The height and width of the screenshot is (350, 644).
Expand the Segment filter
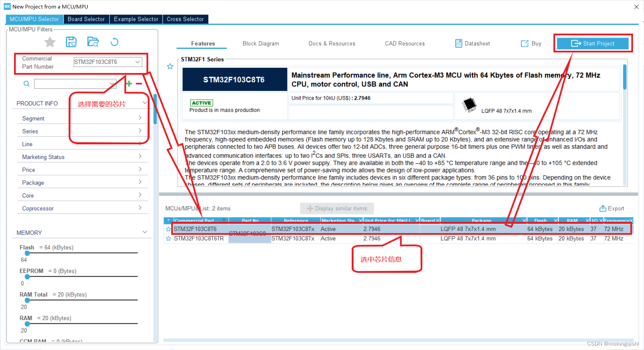pyautogui.click(x=140, y=118)
